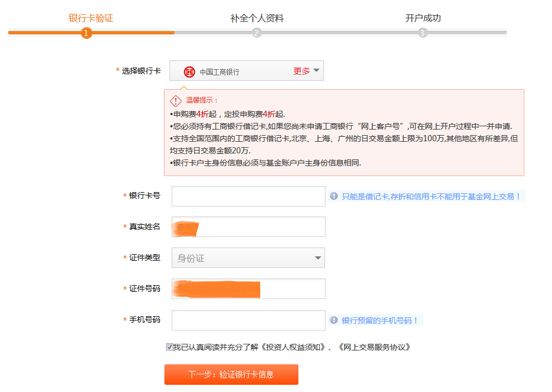Click the step 1 circle marker
552x392 pixels.
coord(86,33)
